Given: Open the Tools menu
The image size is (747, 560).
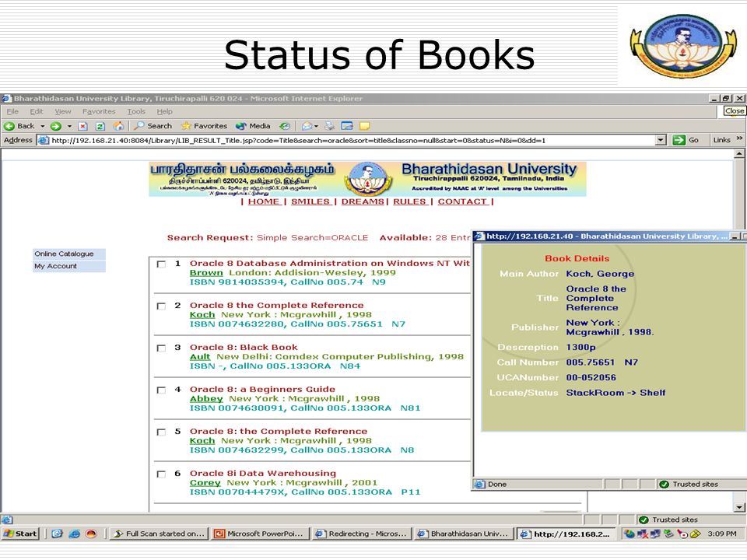Looking at the screenshot, I should (136, 111).
